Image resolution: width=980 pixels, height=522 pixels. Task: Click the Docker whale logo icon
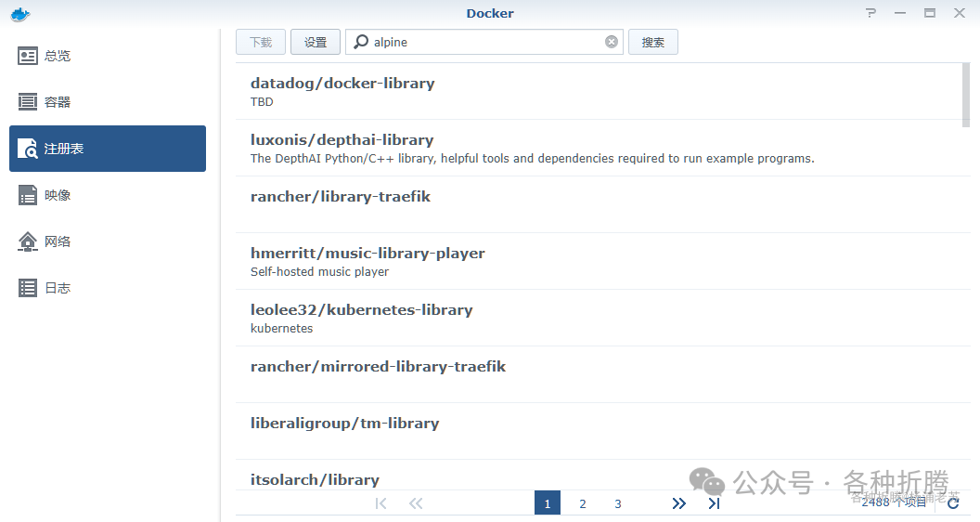tap(20, 14)
